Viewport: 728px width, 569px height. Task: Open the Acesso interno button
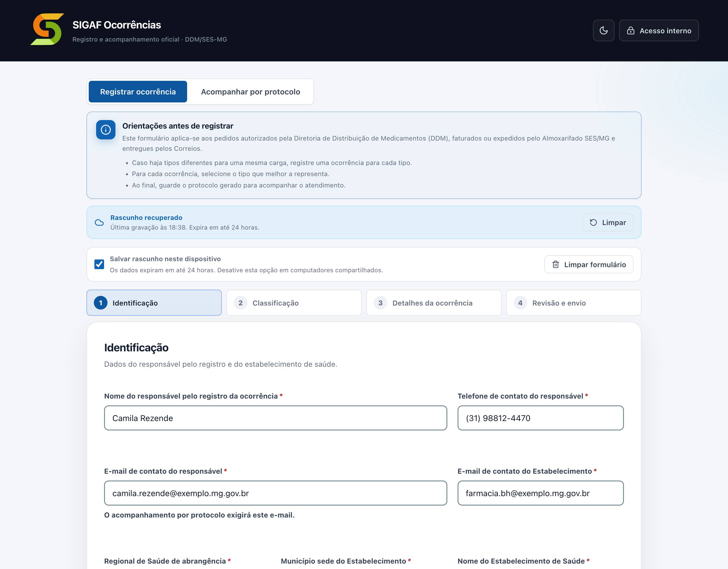tap(659, 31)
